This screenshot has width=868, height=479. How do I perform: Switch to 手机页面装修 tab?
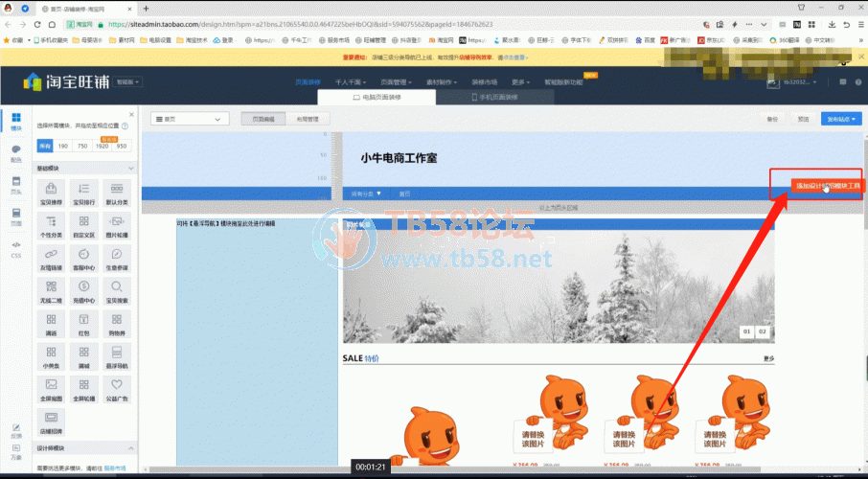click(x=495, y=97)
